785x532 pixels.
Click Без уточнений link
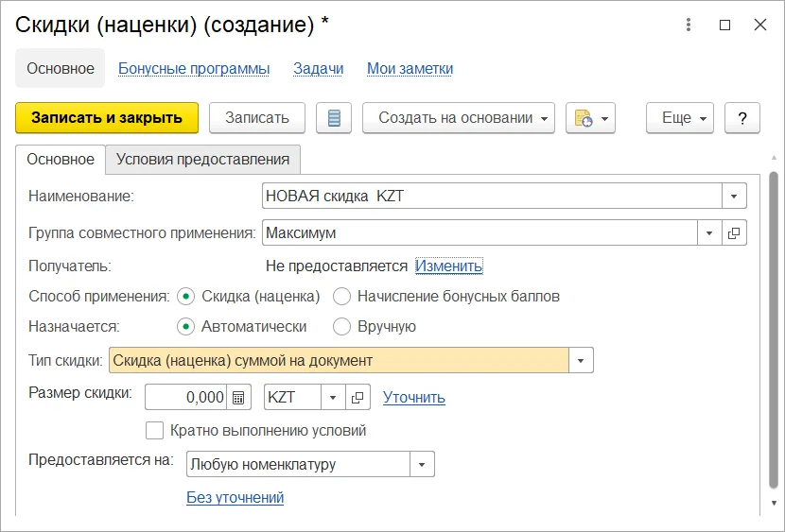click(235, 497)
